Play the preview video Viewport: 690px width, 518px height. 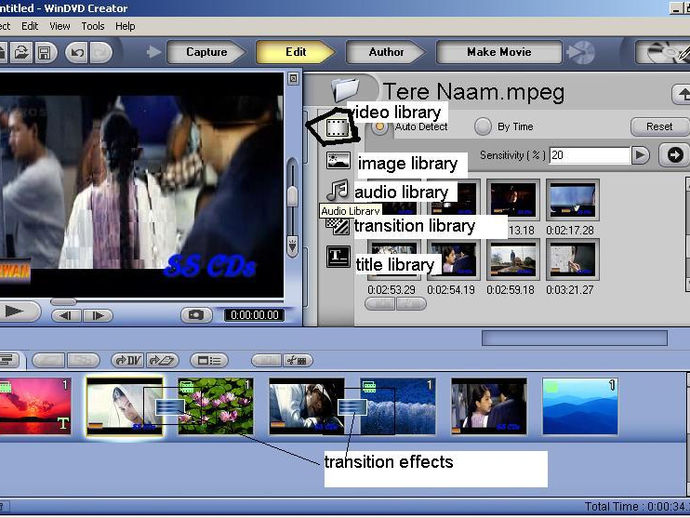pyautogui.click(x=18, y=312)
